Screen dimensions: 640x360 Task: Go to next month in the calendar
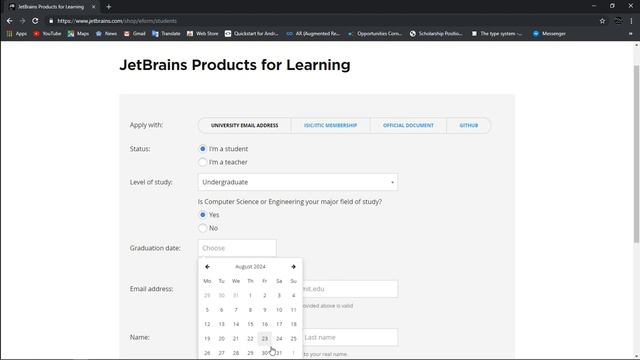click(293, 267)
